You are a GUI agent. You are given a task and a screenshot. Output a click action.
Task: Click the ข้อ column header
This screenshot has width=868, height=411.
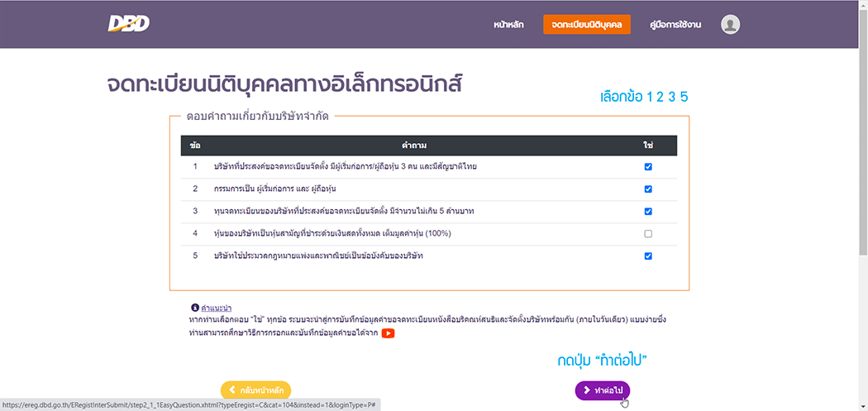point(195,145)
